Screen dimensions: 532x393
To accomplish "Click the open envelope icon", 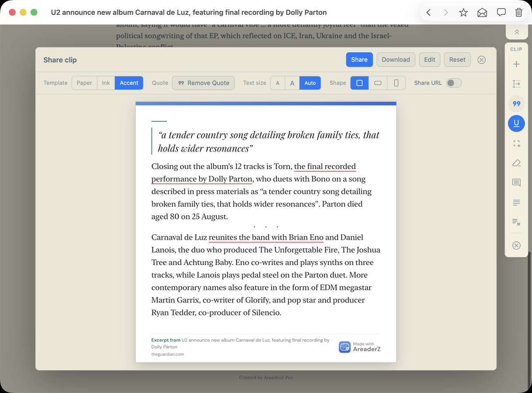I will coord(482,13).
